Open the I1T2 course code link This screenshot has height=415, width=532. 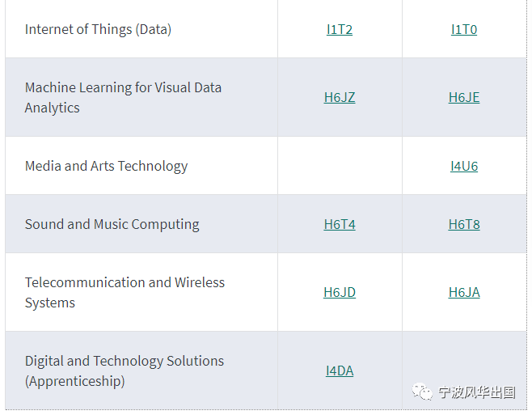pyautogui.click(x=340, y=30)
